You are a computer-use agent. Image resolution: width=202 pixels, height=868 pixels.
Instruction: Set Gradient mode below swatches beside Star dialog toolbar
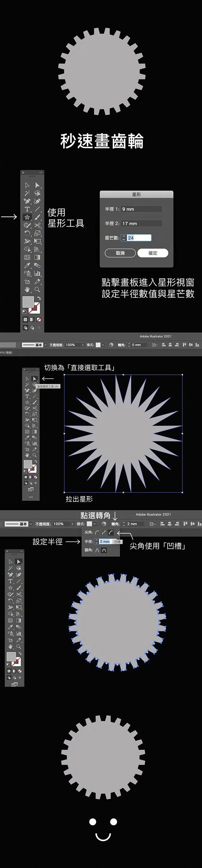[32, 320]
